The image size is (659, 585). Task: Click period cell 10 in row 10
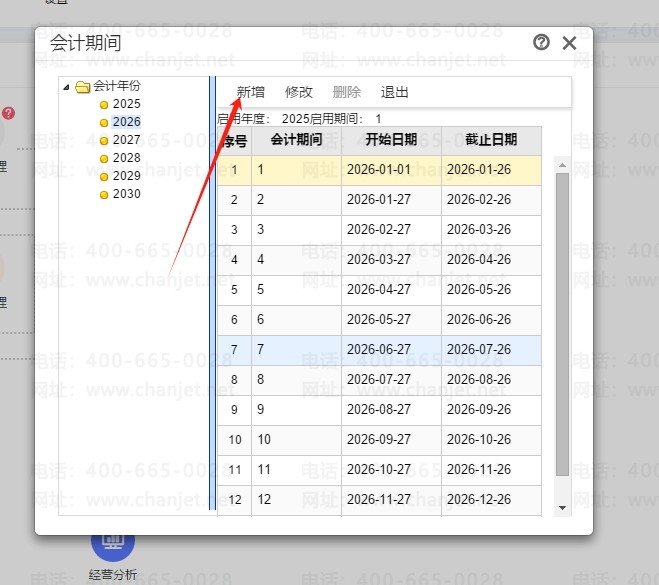coord(296,440)
